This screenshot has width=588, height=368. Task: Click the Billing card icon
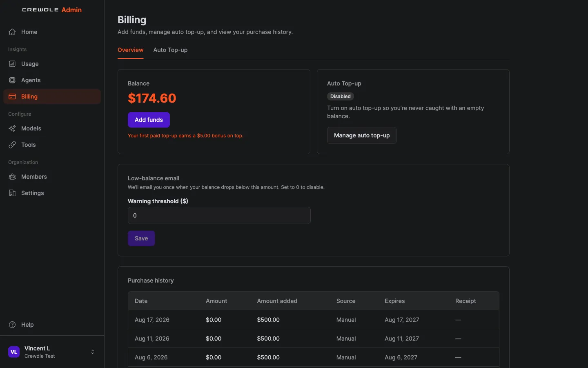[x=12, y=96]
